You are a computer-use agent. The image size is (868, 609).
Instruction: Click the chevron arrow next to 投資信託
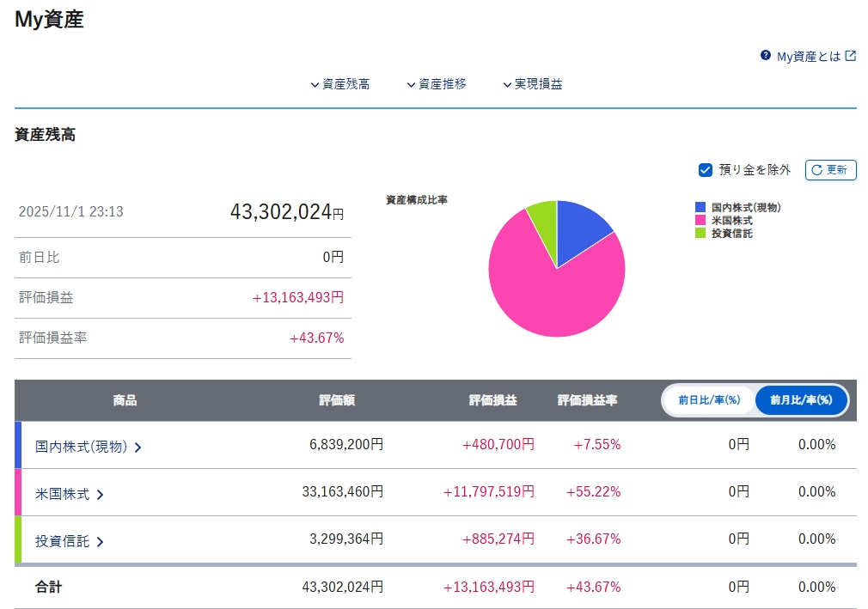pyautogui.click(x=101, y=542)
